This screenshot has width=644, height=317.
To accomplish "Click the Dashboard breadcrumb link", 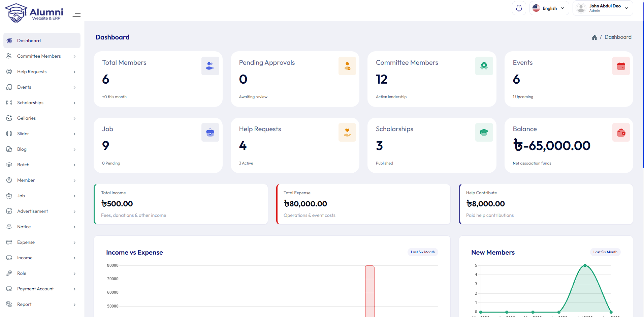I will (618, 37).
